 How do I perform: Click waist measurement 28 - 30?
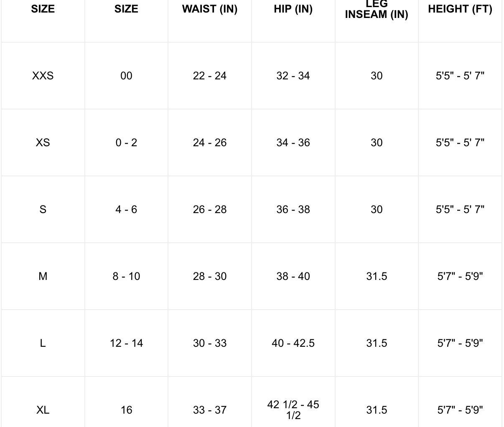[x=210, y=276]
